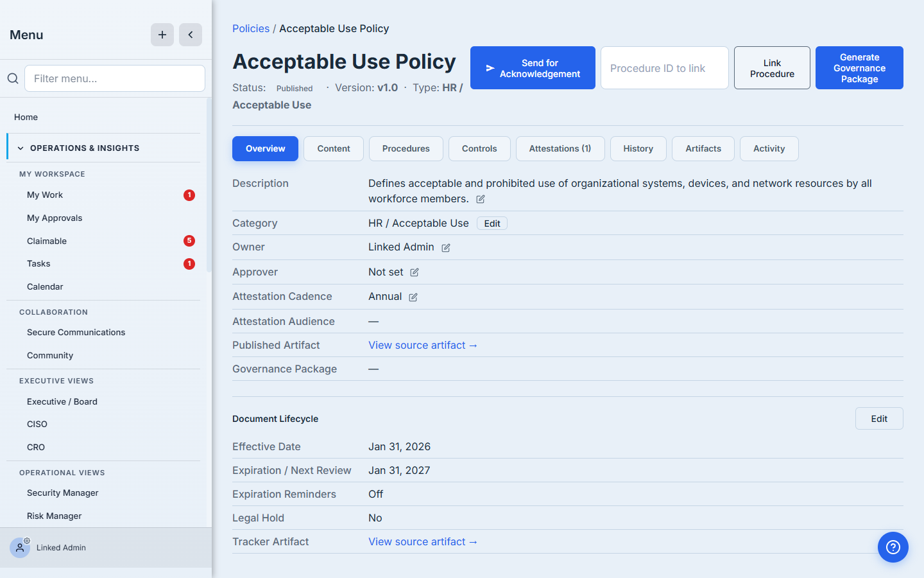This screenshot has height=578, width=924.
Task: Open Published Artifact's View source artifact link
Action: tap(423, 346)
